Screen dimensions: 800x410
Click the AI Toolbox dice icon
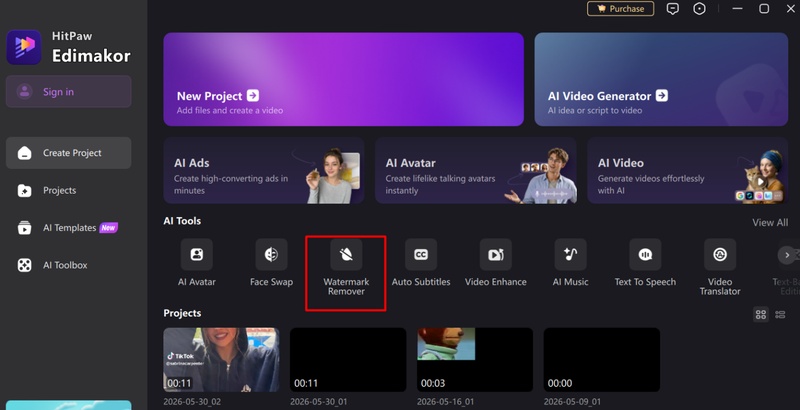pos(24,265)
